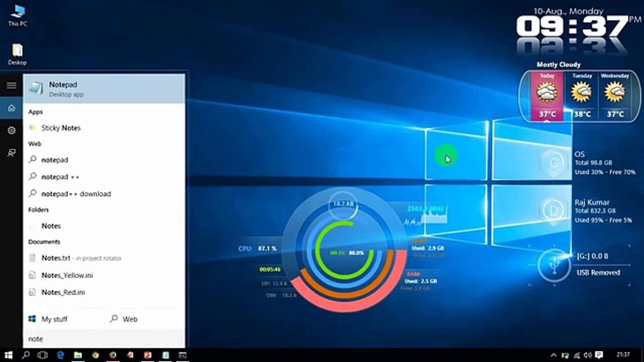Click the USB drive circle icon

[554, 264]
